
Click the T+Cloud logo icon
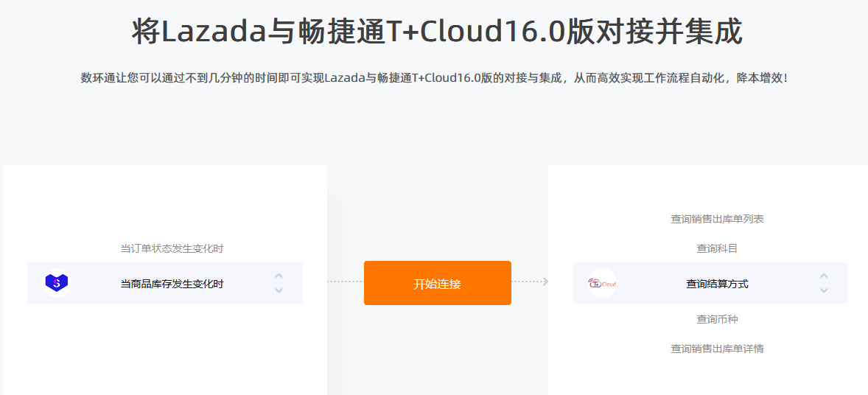[602, 283]
